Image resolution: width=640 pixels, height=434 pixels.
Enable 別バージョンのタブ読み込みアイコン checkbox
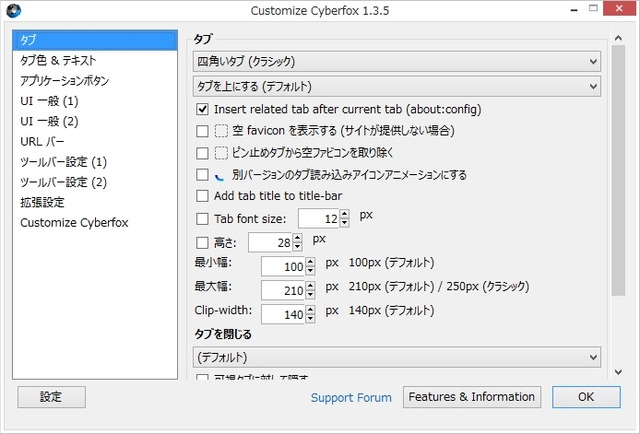click(x=202, y=175)
